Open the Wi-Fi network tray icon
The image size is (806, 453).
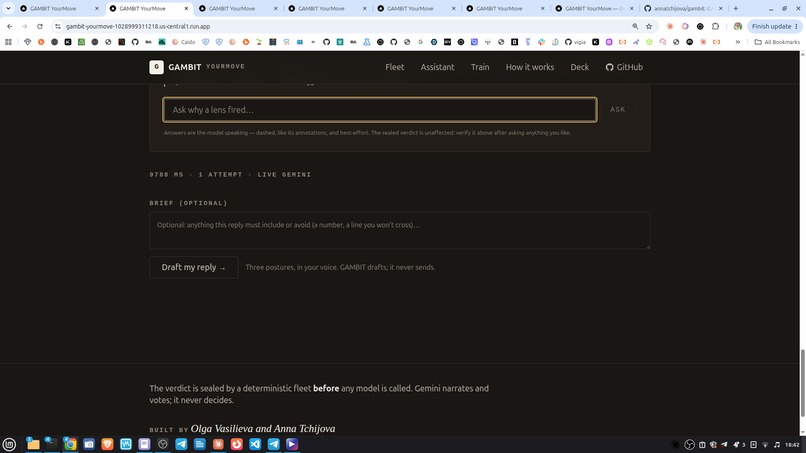765,445
